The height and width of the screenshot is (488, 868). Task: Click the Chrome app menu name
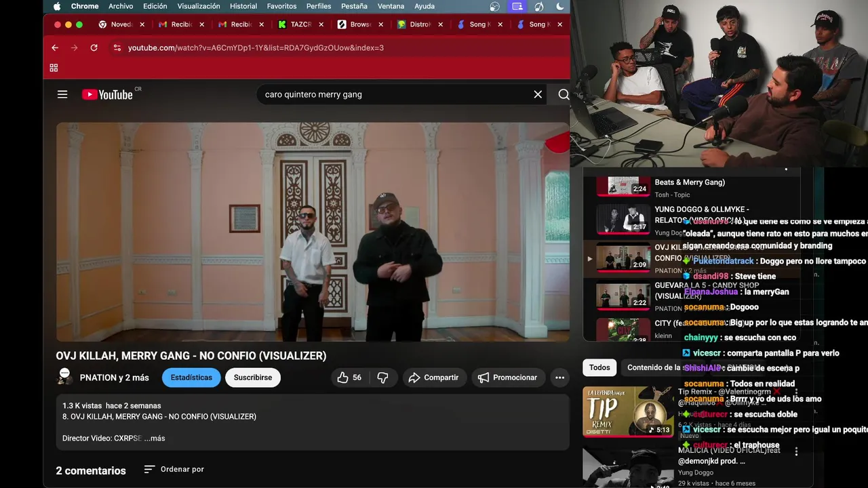85,6
